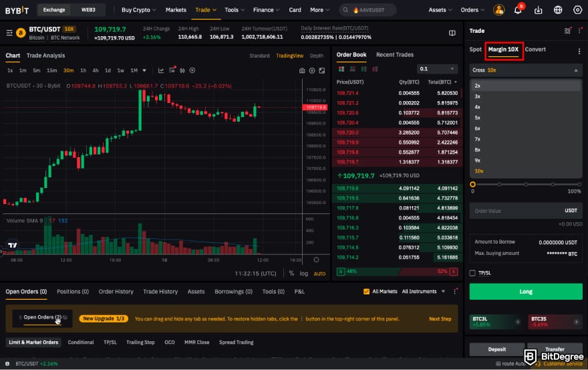Open the Trade History tab
Image resolution: width=588 pixels, height=370 pixels.
pyautogui.click(x=160, y=292)
